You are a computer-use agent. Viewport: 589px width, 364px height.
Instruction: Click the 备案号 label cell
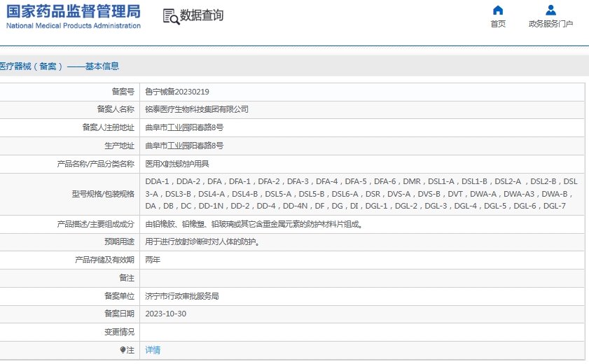pos(70,92)
